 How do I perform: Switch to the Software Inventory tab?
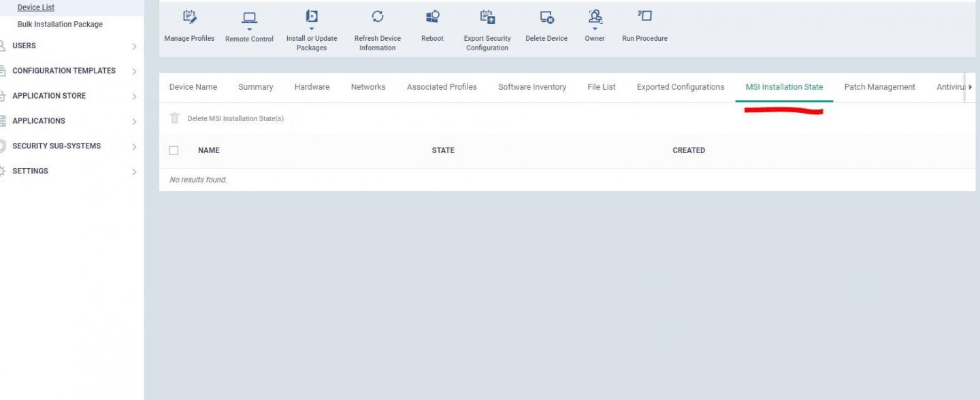532,87
